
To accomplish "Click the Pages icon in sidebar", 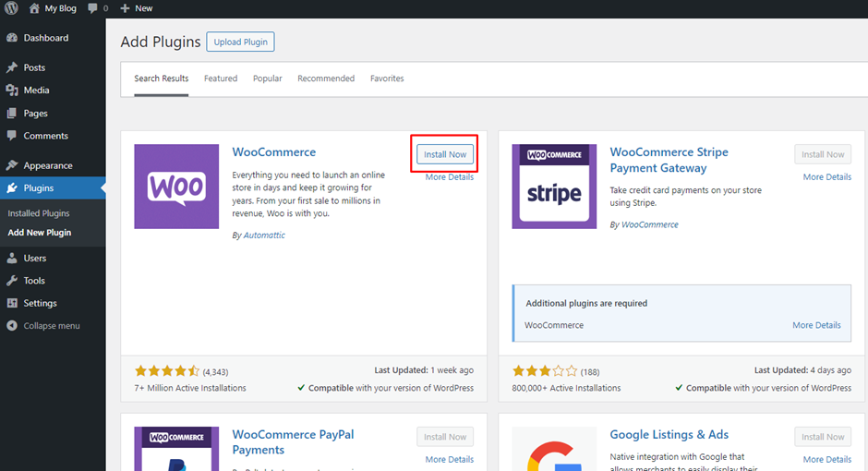I will 12,114.
